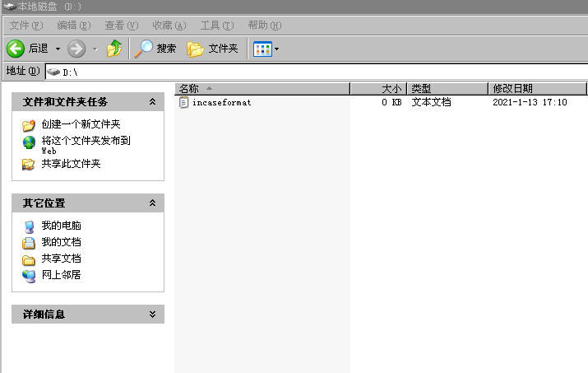Expand the Details (详细信息) panel
The width and height of the screenshot is (588, 373).
[x=152, y=315]
